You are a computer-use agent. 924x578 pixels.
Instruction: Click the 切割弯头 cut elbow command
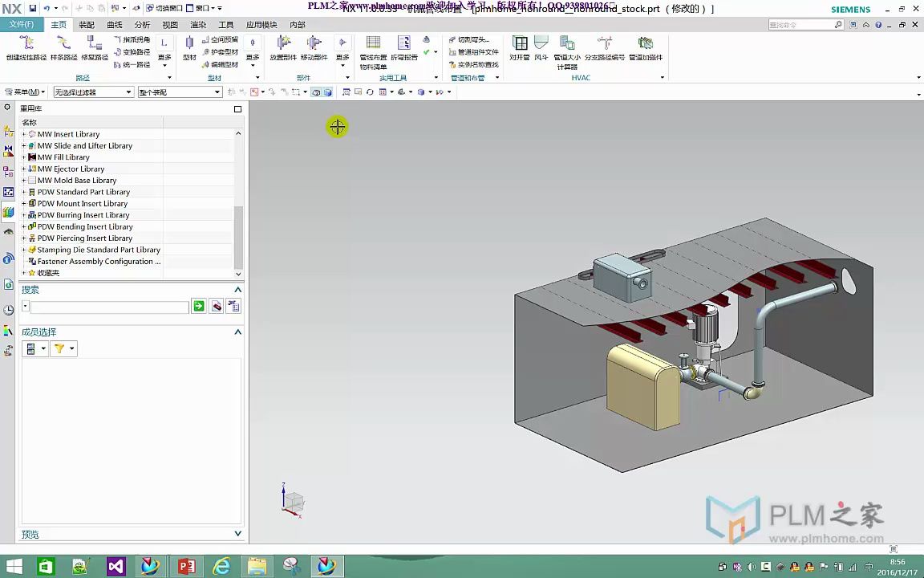[x=469, y=39]
